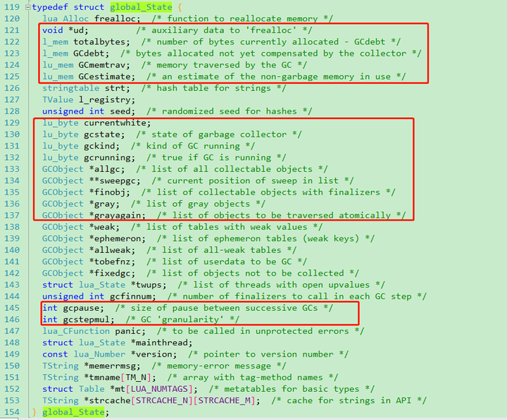The width and height of the screenshot is (507, 420).
Task: Click line number 121 in gutter
Action: pyautogui.click(x=12, y=30)
